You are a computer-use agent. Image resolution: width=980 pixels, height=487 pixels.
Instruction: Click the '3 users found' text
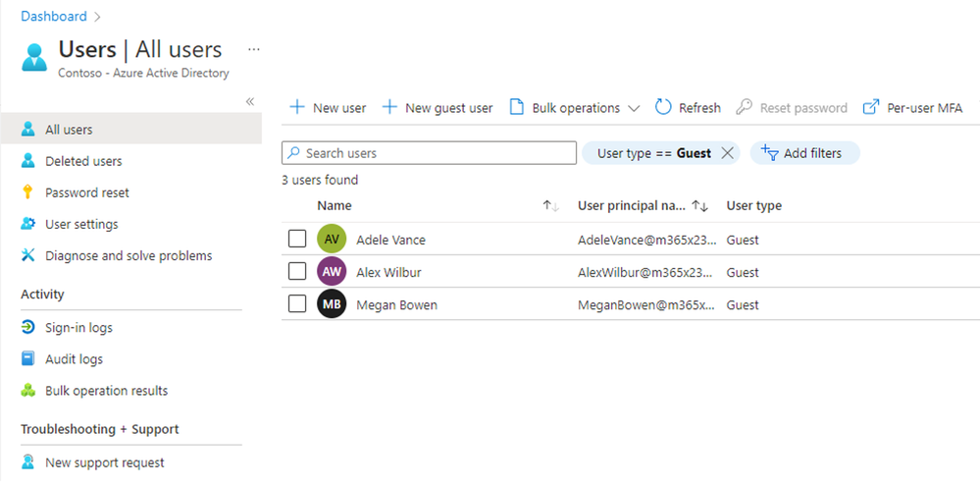coord(320,180)
